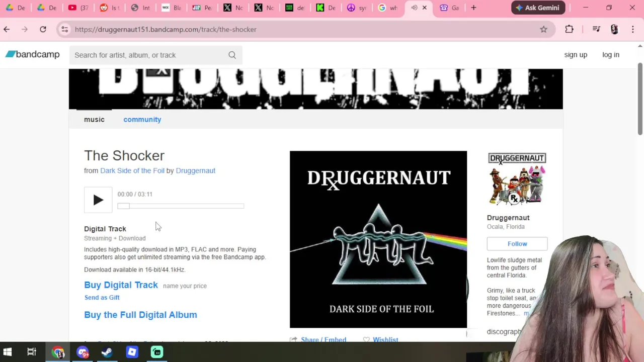The width and height of the screenshot is (644, 362).
Task: Reload the page
Action: 43,29
